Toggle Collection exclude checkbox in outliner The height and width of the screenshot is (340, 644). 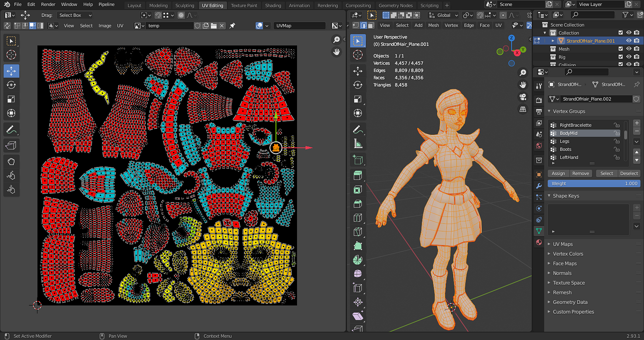point(621,33)
